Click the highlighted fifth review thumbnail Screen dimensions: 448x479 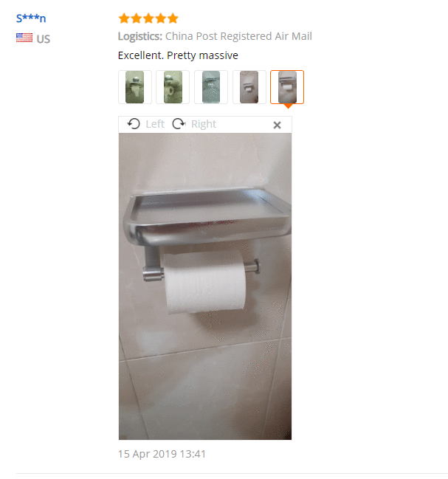[287, 87]
